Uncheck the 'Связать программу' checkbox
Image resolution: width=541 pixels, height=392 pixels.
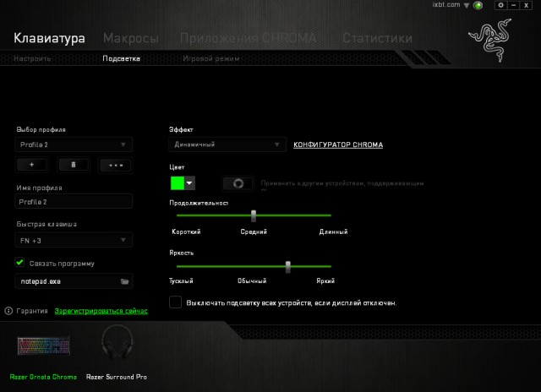tap(20, 263)
